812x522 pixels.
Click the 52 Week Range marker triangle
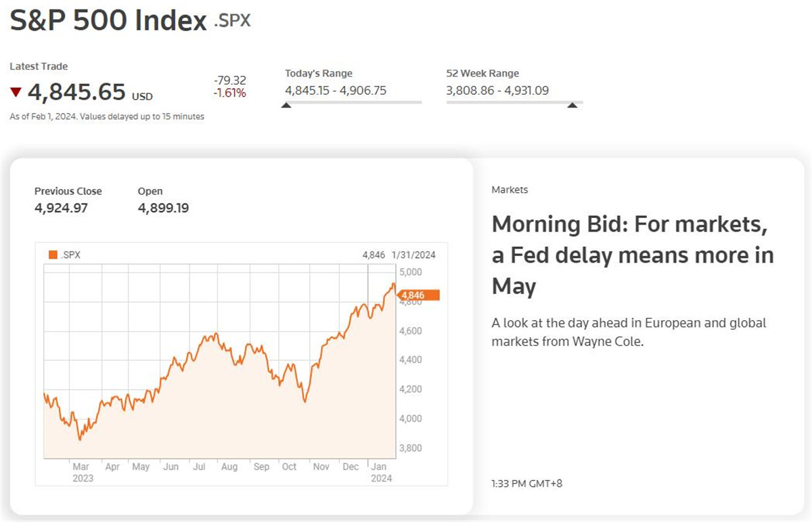tap(572, 105)
